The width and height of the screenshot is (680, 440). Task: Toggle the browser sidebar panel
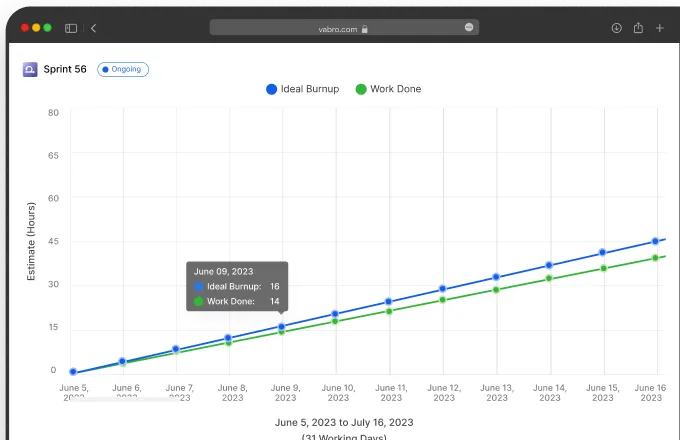click(71, 28)
